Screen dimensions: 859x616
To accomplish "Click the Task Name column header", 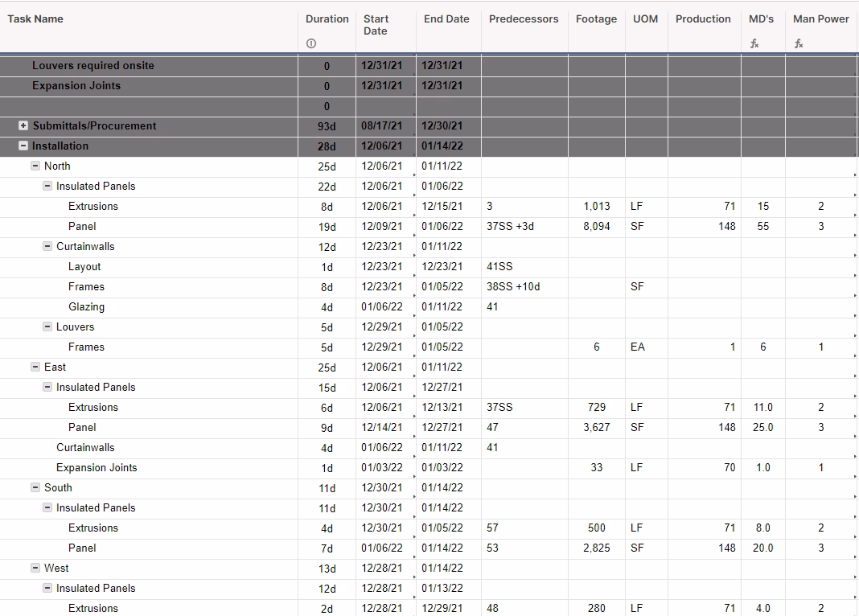I will pyautogui.click(x=35, y=18).
